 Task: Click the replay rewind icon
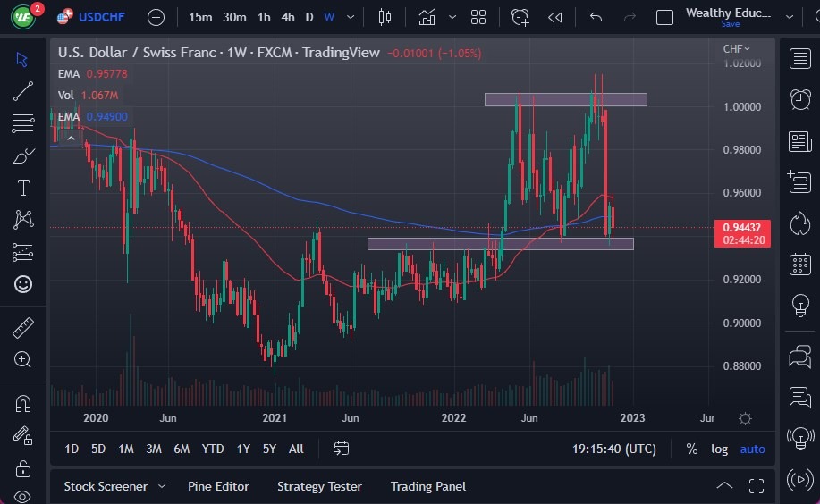(555, 17)
